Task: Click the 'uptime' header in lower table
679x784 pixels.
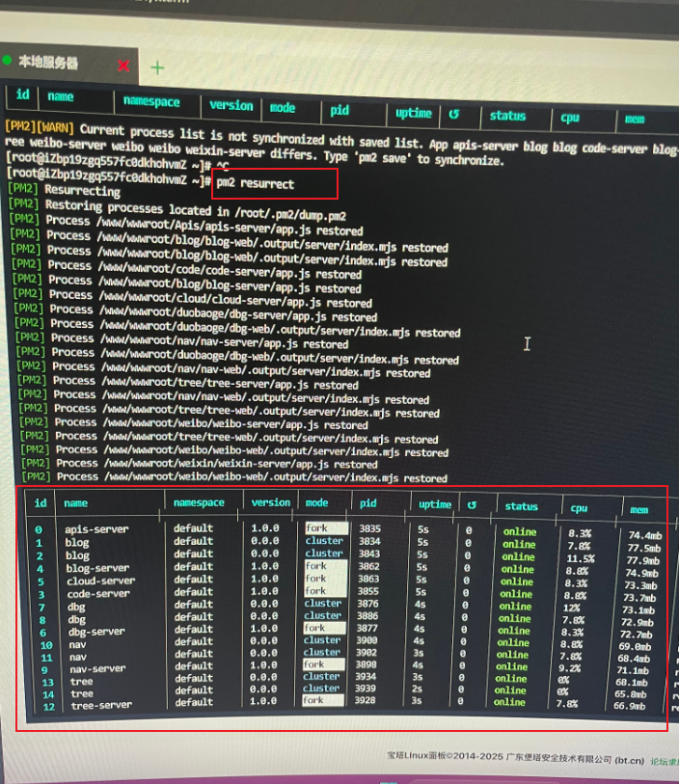Action: coord(435,503)
